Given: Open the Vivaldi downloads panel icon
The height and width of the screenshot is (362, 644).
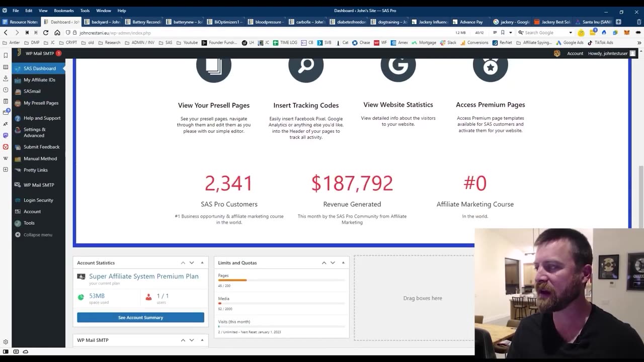Looking at the screenshot, I should [x=6, y=78].
